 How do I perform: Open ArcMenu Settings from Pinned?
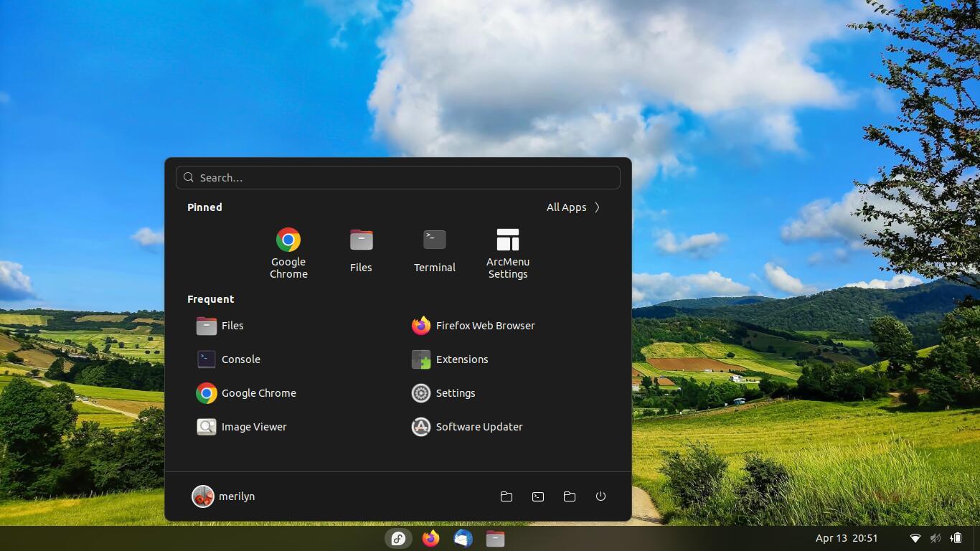click(x=507, y=253)
